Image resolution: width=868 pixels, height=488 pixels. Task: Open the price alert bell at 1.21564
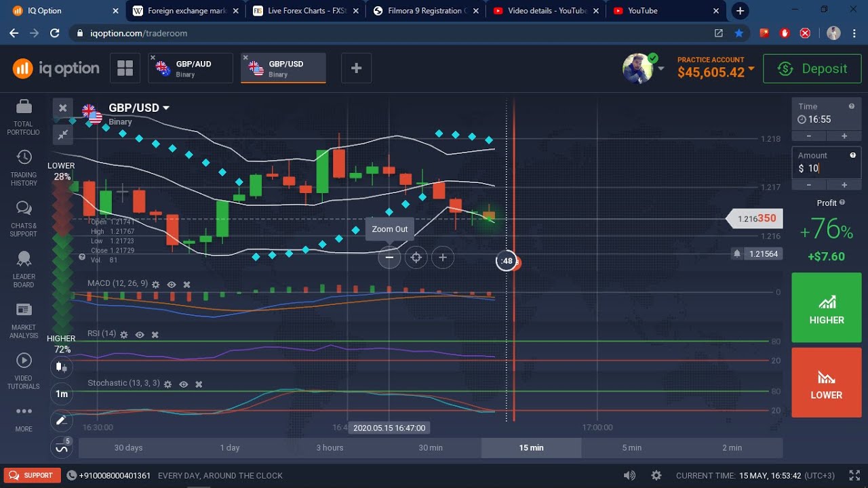coord(737,253)
